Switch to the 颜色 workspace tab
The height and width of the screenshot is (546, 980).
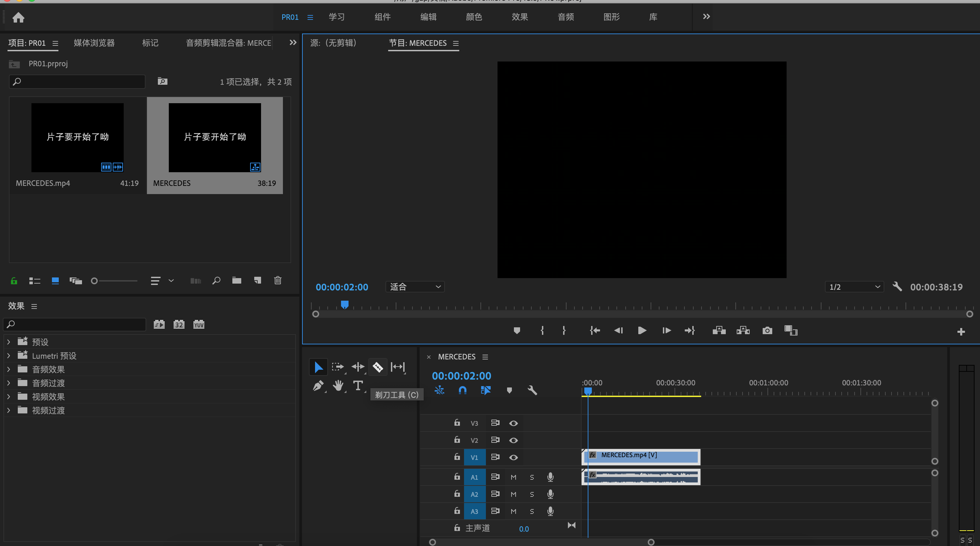[x=474, y=17]
